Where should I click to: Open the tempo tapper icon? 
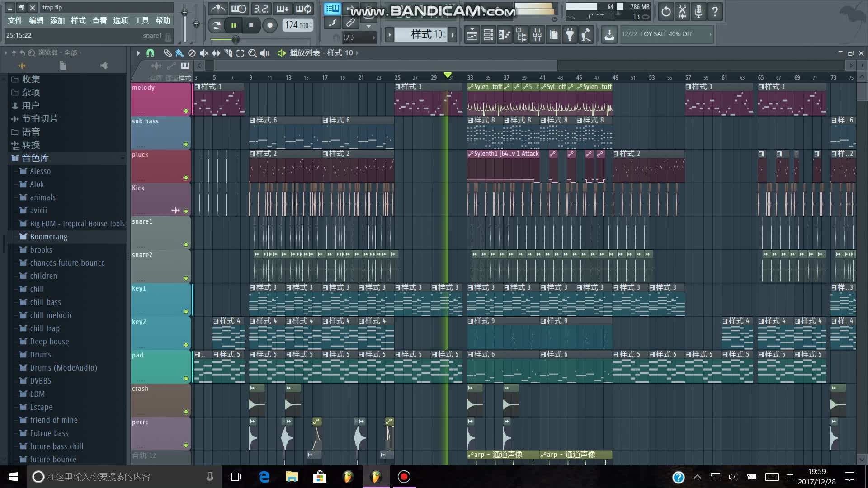click(x=586, y=35)
